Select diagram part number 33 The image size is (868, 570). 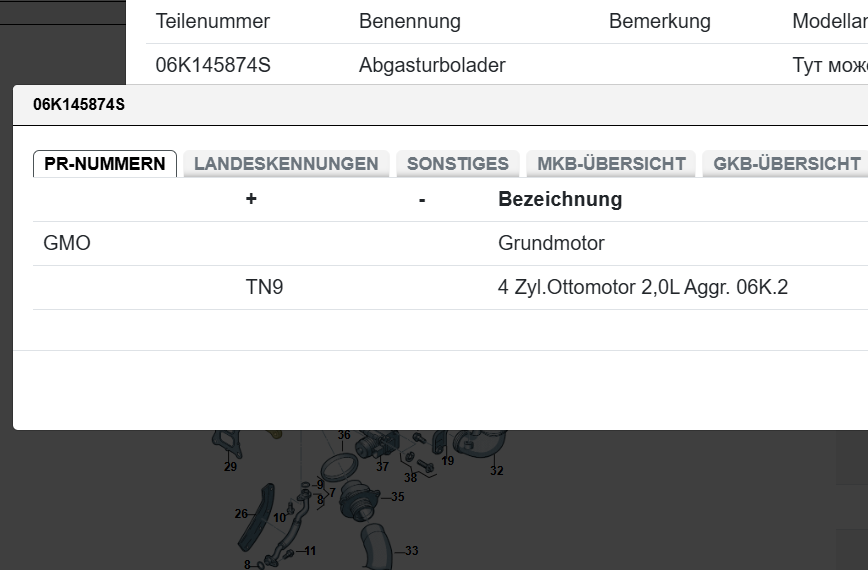click(411, 551)
